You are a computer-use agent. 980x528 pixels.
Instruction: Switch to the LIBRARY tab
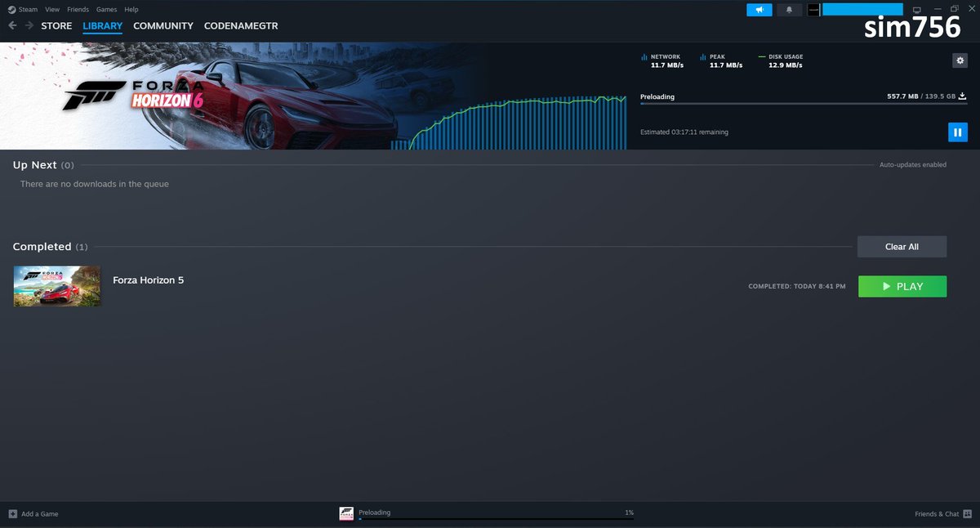pos(103,26)
